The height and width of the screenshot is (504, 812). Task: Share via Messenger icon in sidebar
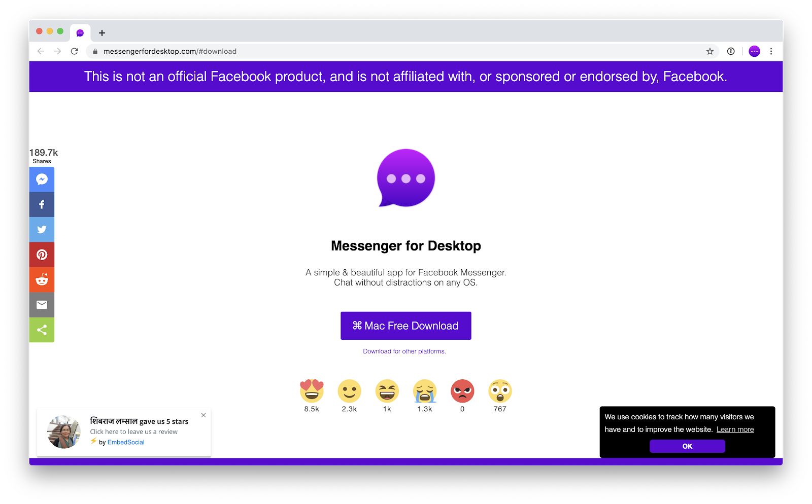42,179
